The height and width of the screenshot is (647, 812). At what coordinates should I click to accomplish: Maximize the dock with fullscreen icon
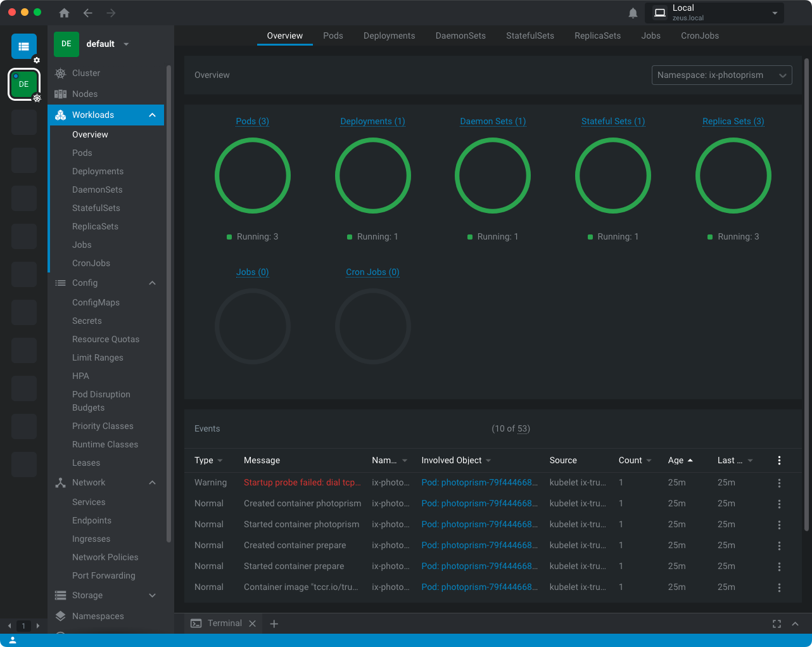tap(777, 624)
